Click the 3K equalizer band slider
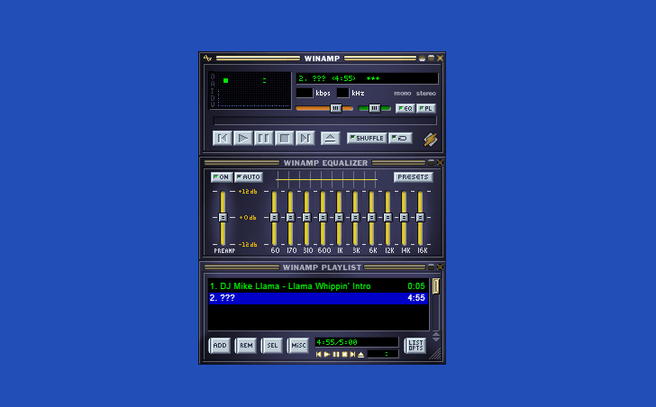This screenshot has height=407, width=656. point(355,218)
